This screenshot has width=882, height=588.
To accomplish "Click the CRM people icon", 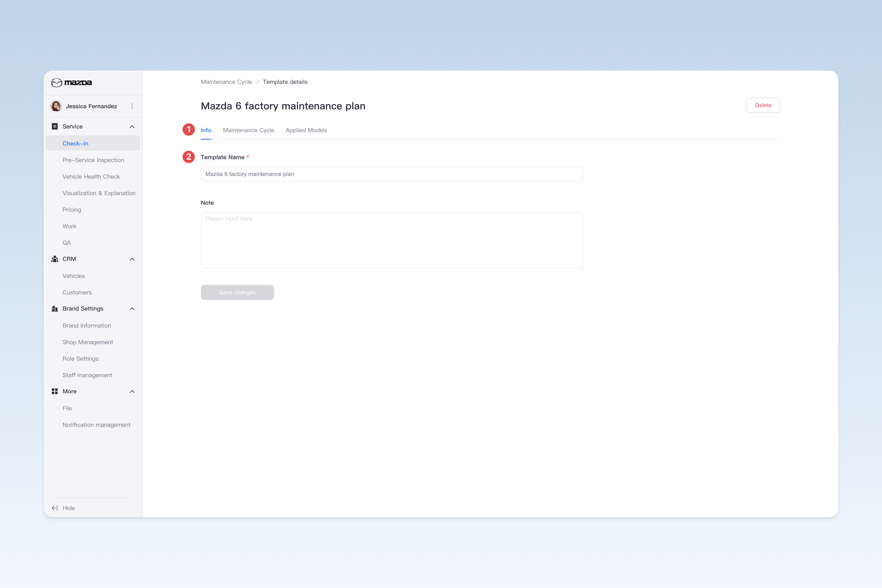I will tap(55, 259).
